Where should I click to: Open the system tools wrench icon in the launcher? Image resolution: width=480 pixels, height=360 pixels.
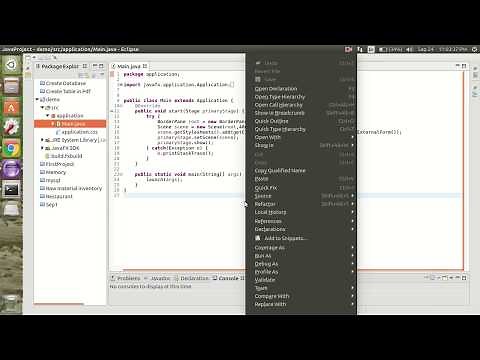point(11,128)
